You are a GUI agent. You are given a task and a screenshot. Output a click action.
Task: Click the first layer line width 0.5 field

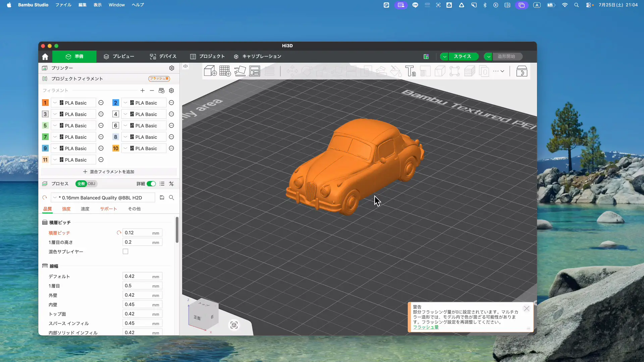tap(143, 286)
